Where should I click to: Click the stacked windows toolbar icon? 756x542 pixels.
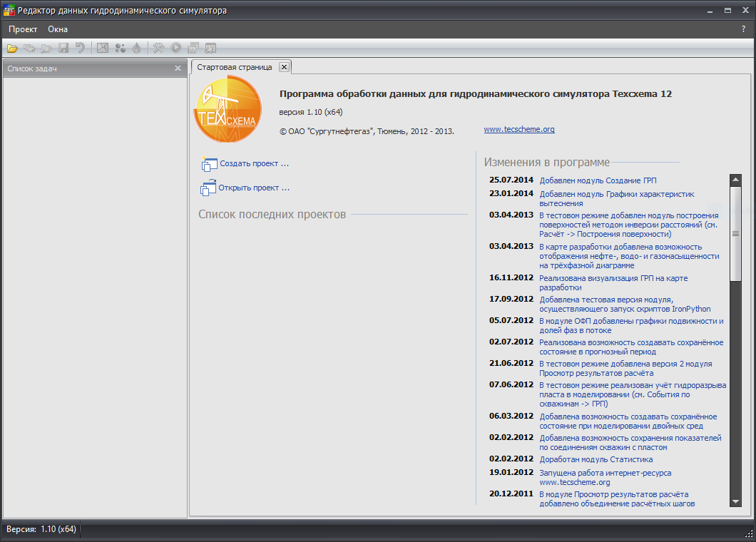click(x=29, y=48)
